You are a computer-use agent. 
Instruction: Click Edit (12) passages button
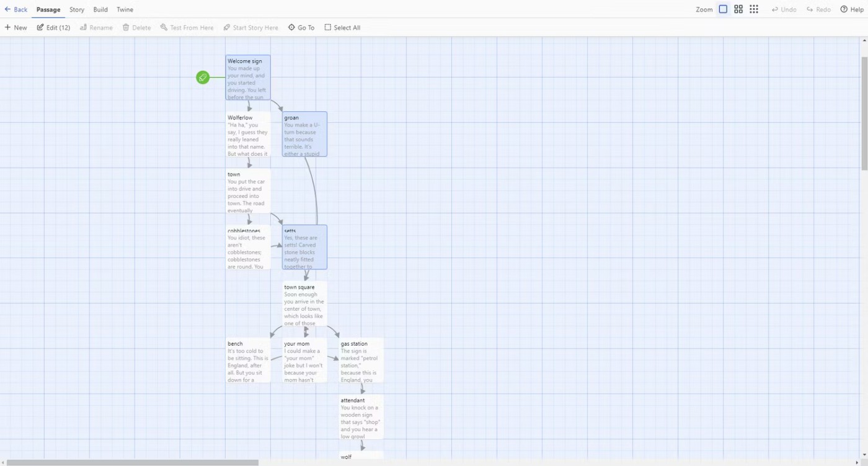(53, 27)
